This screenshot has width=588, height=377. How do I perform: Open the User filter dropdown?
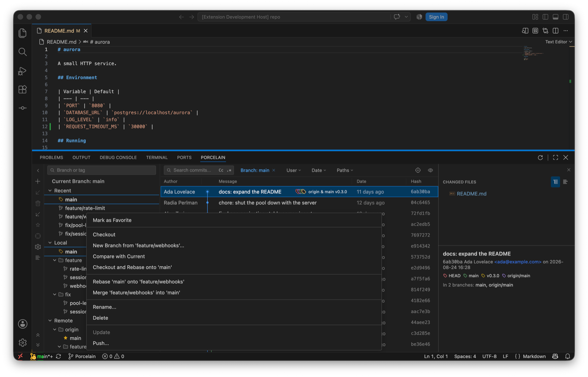(x=294, y=170)
